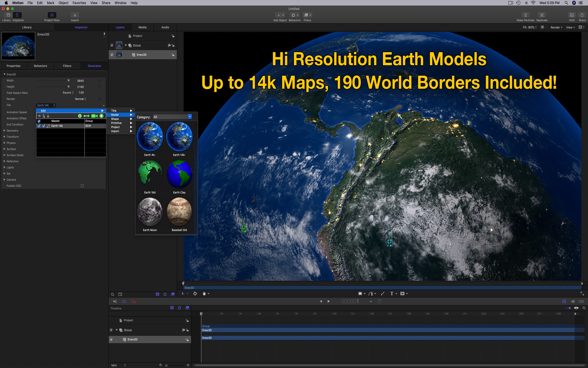
Task: Select Shape in the Add submenu
Action: 121,119
